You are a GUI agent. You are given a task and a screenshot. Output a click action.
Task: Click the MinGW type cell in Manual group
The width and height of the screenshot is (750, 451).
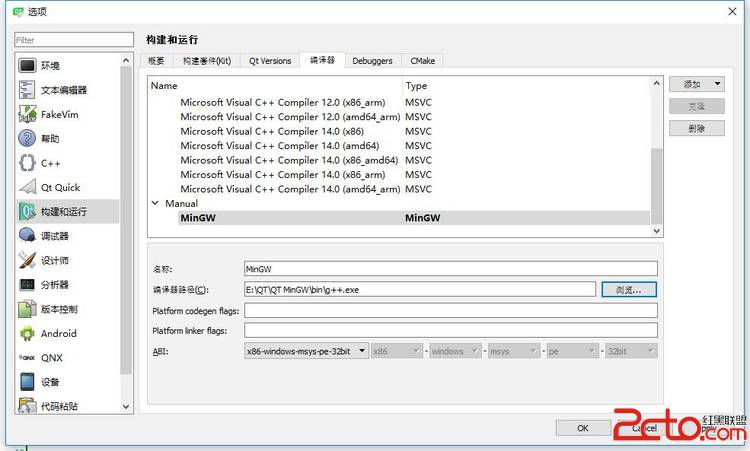pyautogui.click(x=422, y=218)
